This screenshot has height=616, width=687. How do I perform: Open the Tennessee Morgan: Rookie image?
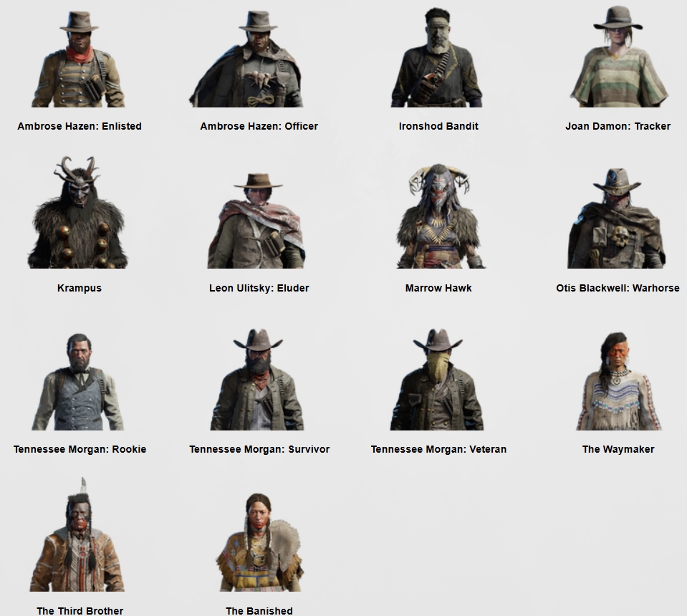79,382
